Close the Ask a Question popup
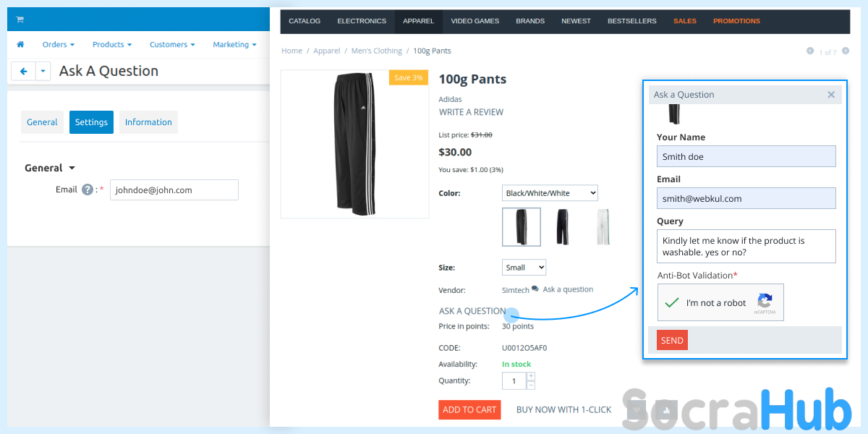The width and height of the screenshot is (868, 434). 831,95
